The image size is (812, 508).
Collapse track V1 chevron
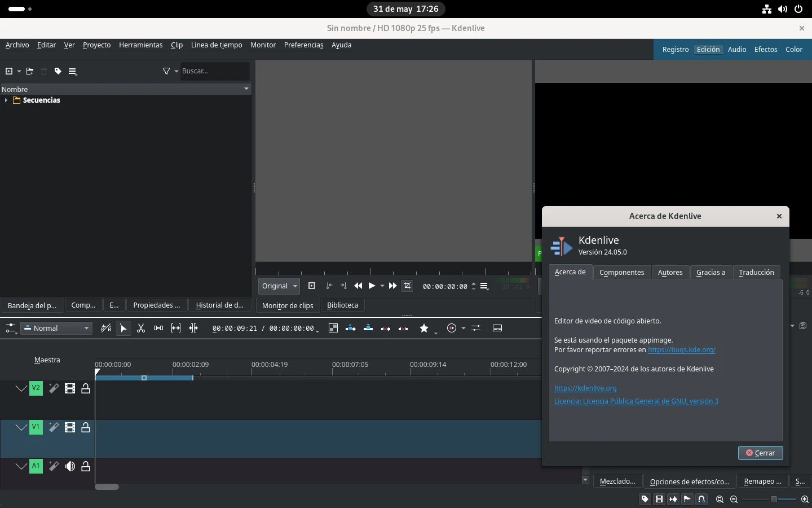point(21,427)
